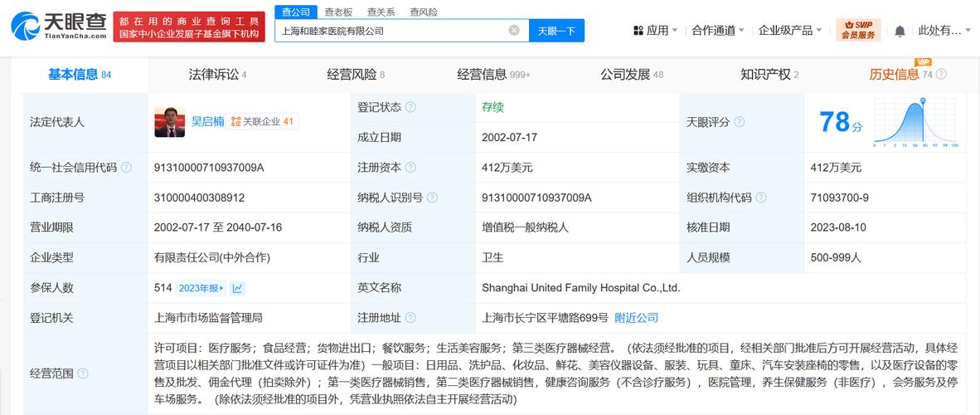Click the 存续 registration status value
This screenshot has width=980, height=415.
492,107
